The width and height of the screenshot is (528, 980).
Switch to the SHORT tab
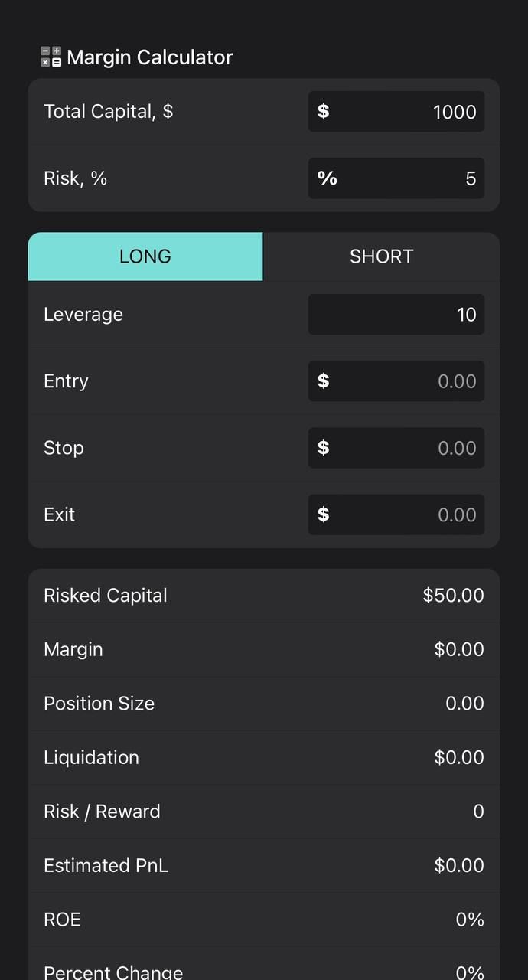(x=381, y=256)
